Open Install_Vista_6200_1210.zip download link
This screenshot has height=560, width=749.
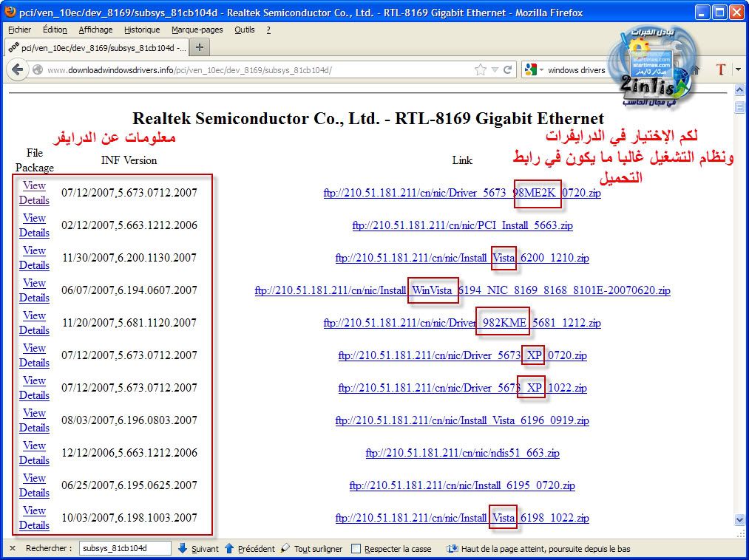pos(462,258)
